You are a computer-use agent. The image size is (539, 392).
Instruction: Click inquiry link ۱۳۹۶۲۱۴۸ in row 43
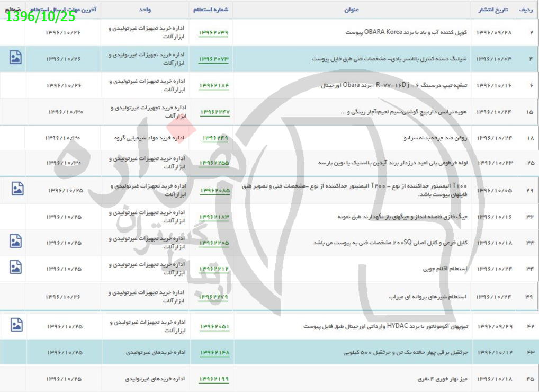214,353
